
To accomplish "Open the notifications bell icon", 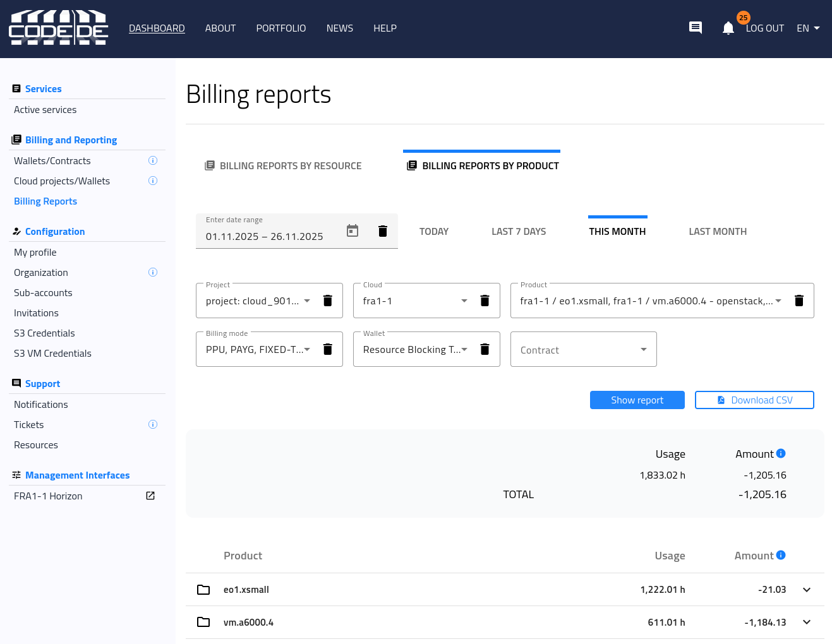I will click(728, 28).
